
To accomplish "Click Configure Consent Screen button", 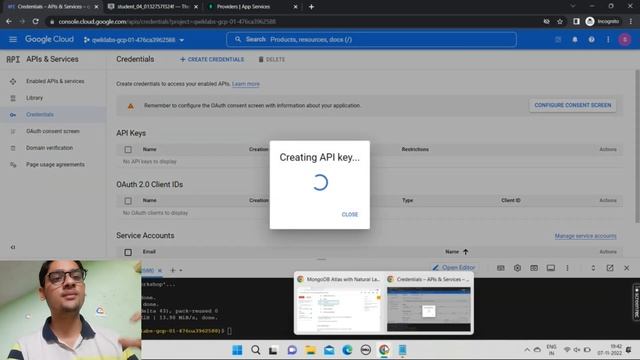I will [x=573, y=105].
